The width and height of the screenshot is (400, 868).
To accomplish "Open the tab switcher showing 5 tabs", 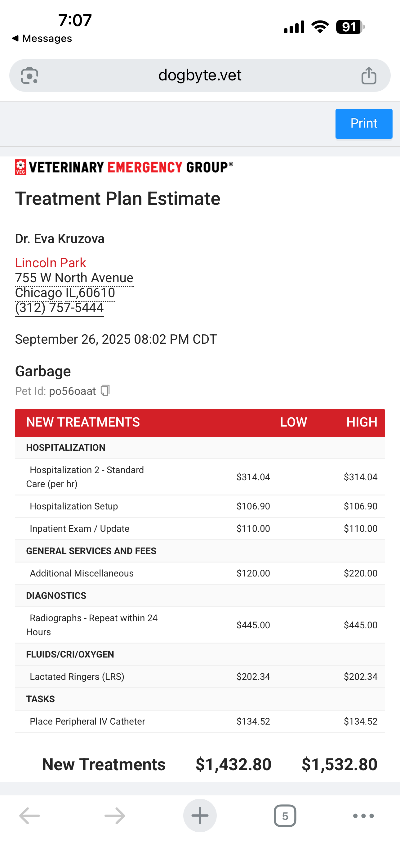I will [285, 816].
